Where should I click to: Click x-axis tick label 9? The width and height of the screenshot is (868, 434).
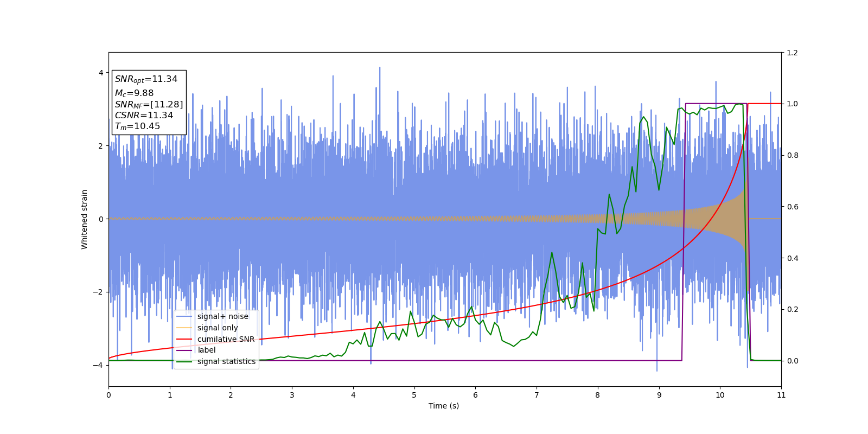[x=659, y=395]
